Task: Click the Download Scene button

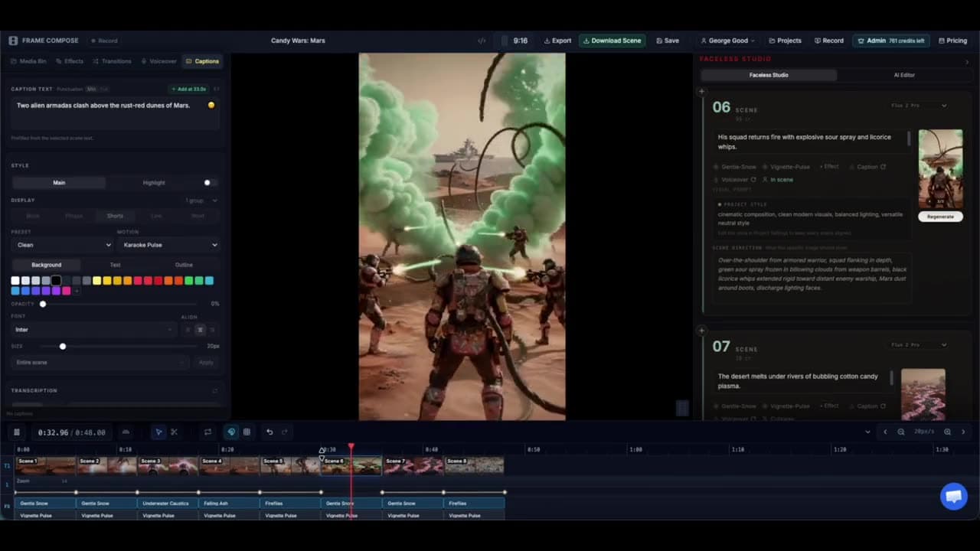Action: (x=612, y=41)
